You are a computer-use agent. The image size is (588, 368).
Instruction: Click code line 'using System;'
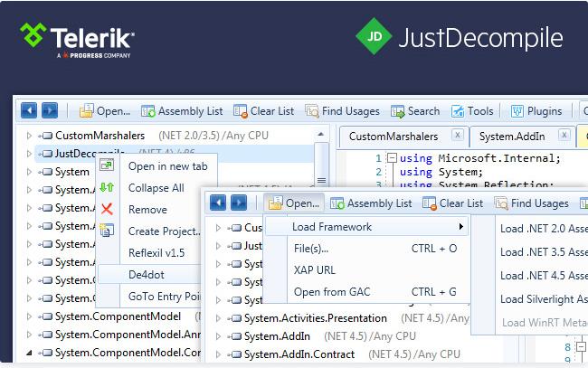(441, 172)
